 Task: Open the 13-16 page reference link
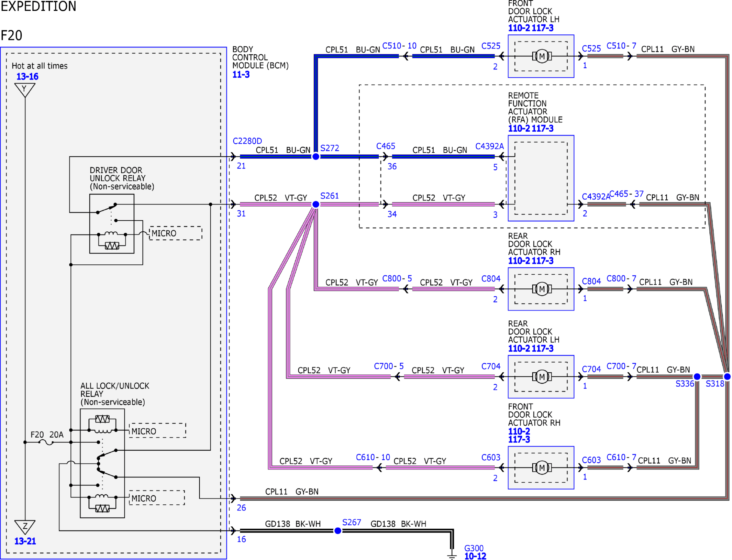coord(27,77)
